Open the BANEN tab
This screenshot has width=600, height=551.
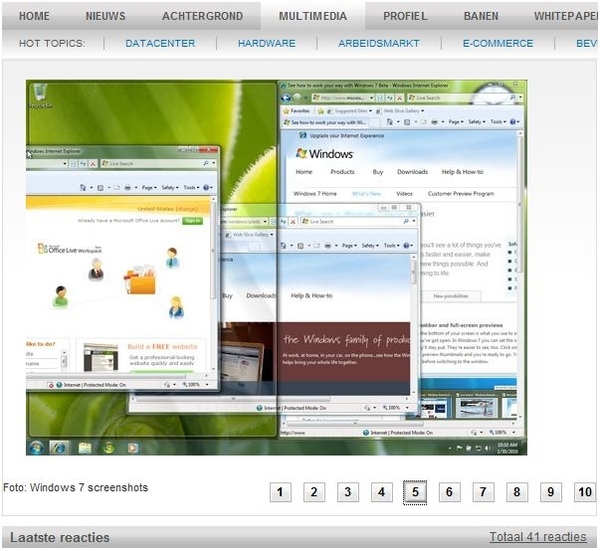[x=481, y=16]
